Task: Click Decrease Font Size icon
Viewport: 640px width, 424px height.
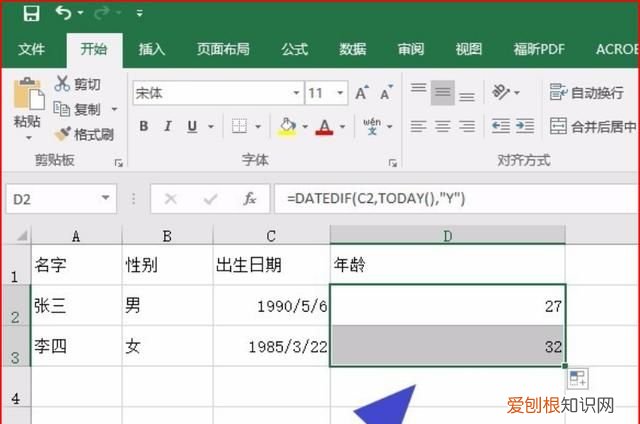Action: coord(386,93)
